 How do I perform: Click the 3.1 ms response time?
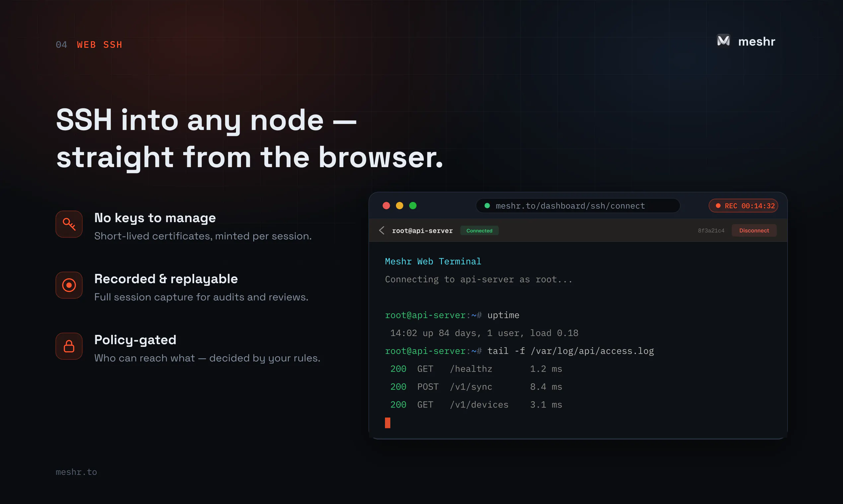[x=546, y=405]
